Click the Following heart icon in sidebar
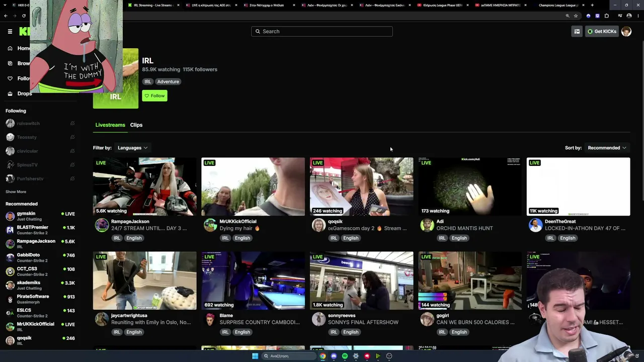The height and width of the screenshot is (362, 644). coord(10,78)
